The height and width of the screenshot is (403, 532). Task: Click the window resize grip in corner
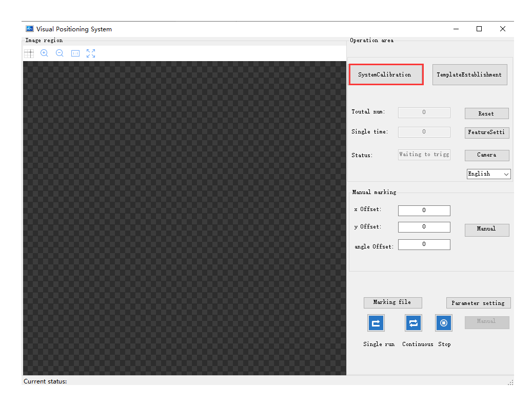pos(510,382)
